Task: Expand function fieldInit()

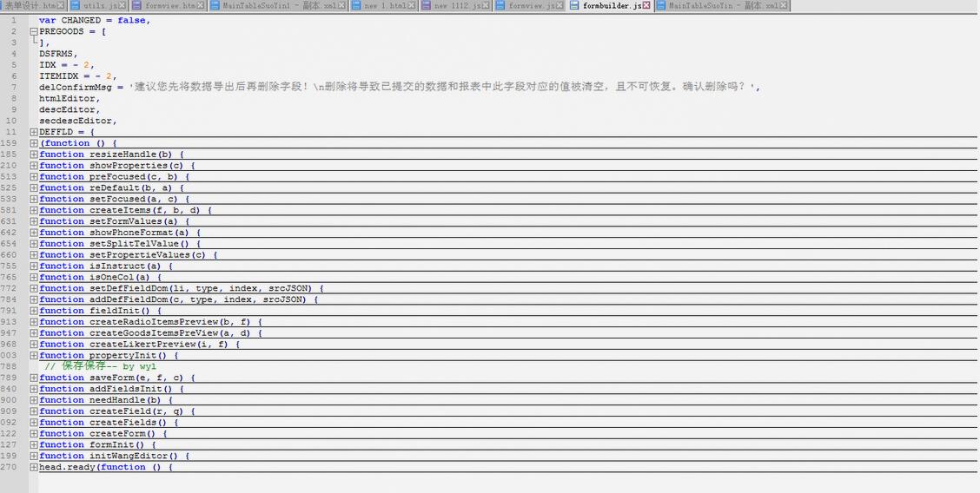Action: (x=34, y=311)
